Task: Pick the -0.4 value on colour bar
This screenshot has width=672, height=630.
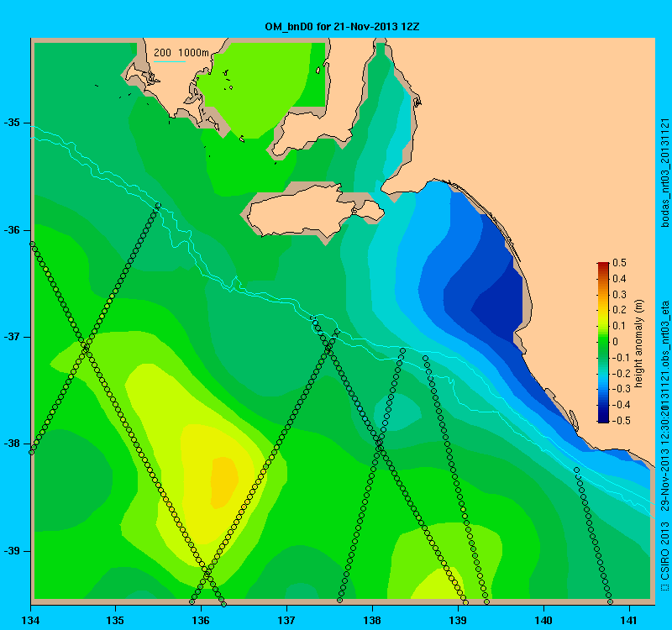Action: 621,405
